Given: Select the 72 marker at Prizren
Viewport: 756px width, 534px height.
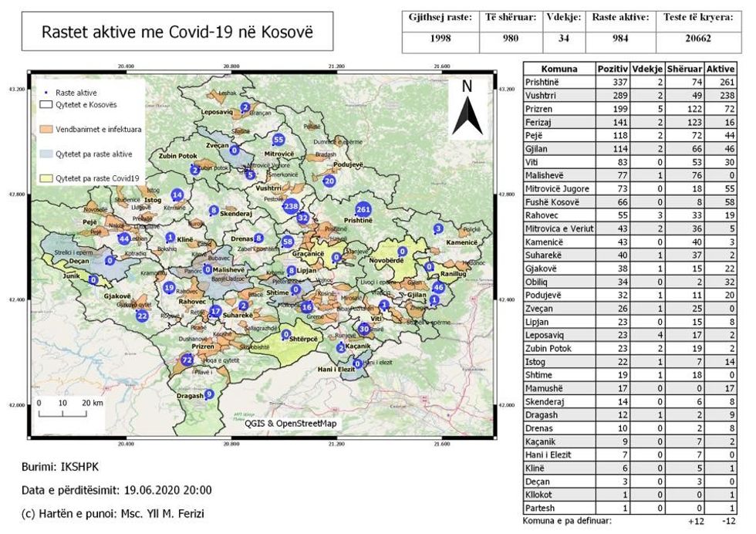Looking at the screenshot, I should point(187,360).
